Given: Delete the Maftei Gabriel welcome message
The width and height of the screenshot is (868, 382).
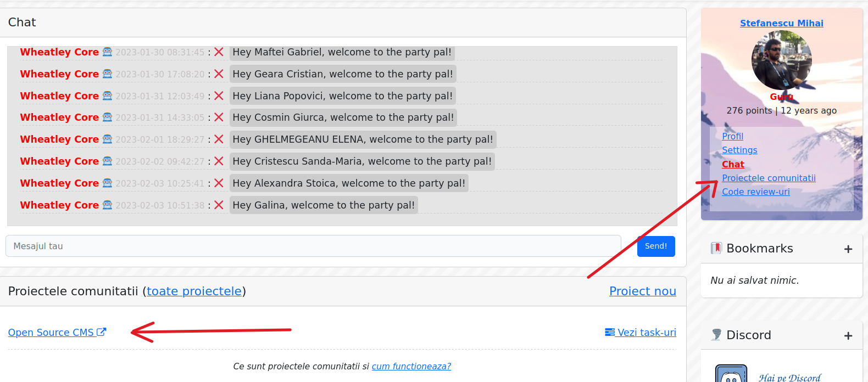Looking at the screenshot, I should 219,52.
